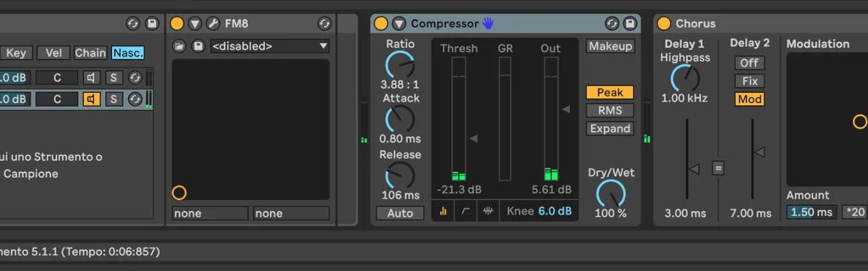Click the first chain's pan field C
868x271 pixels.
[57, 78]
